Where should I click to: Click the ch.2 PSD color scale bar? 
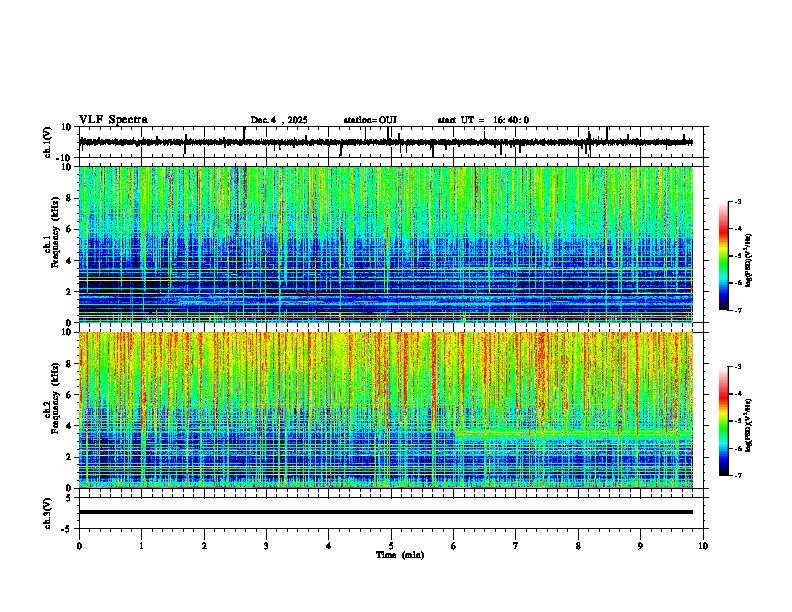[x=724, y=421]
